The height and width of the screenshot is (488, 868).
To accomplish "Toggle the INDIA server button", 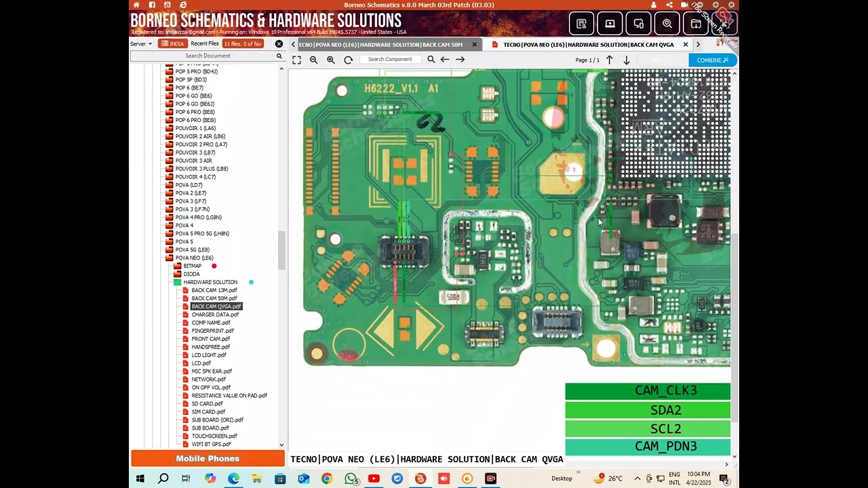I will click(x=172, y=44).
